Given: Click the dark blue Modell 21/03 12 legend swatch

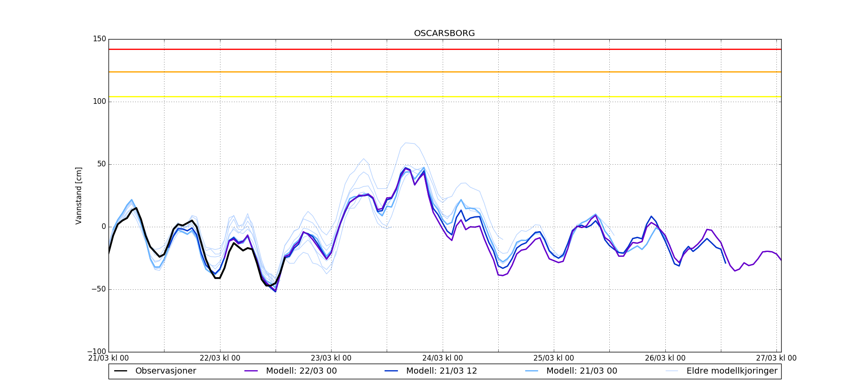Looking at the screenshot, I should click(391, 371).
